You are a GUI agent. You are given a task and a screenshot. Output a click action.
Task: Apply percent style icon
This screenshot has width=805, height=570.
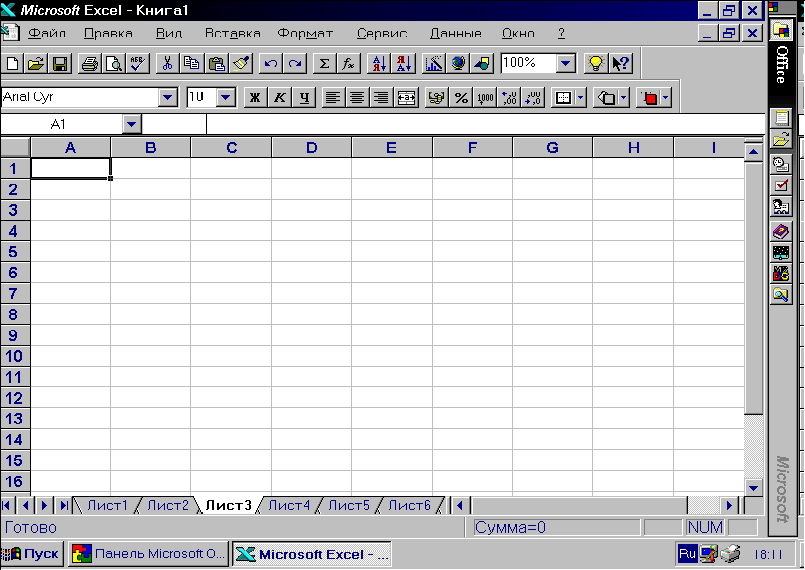461,98
